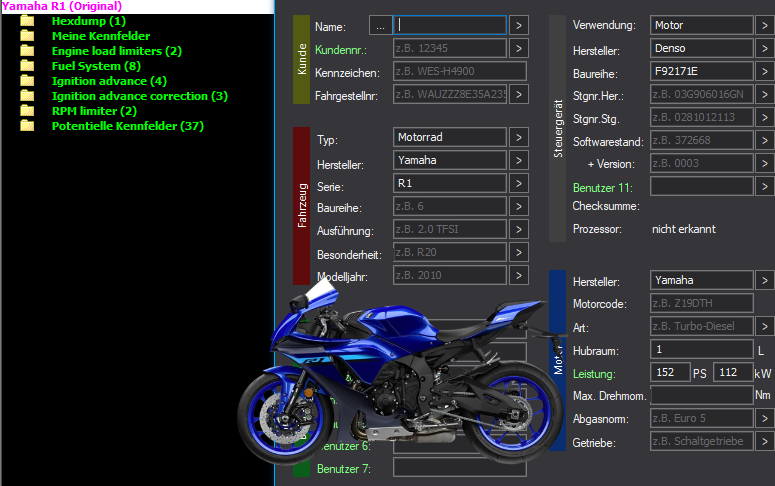Focus the Stgnr.Her. input field
The width and height of the screenshot is (775, 486).
pyautogui.click(x=701, y=94)
